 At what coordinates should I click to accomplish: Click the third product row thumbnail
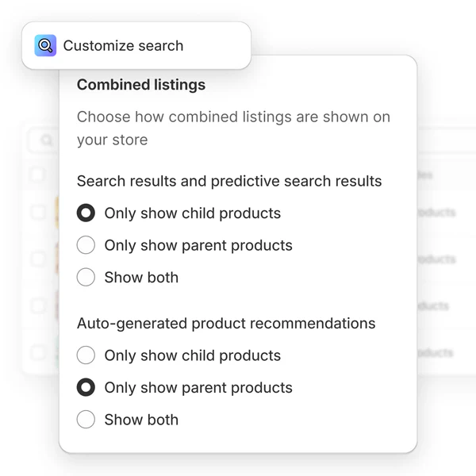click(x=56, y=305)
